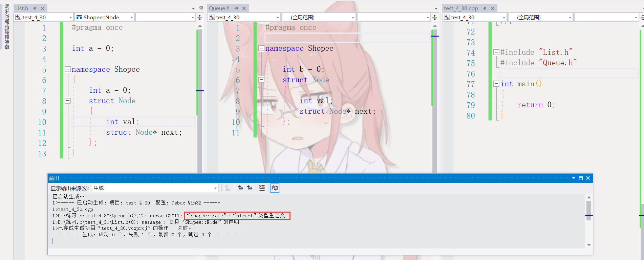Open the empty member dropdown in List.h
Viewport: 644px width, 260px height.
pos(166,17)
